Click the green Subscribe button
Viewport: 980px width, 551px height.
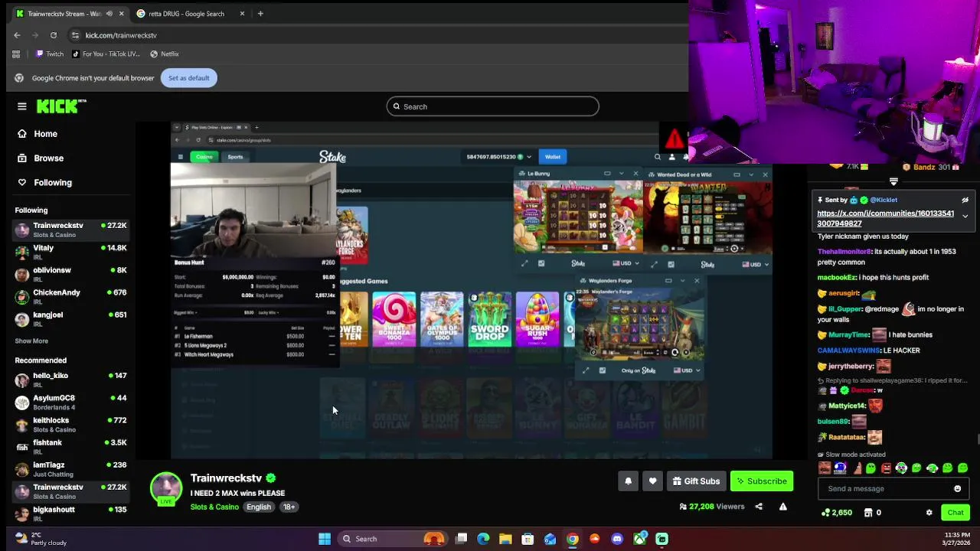click(x=762, y=481)
